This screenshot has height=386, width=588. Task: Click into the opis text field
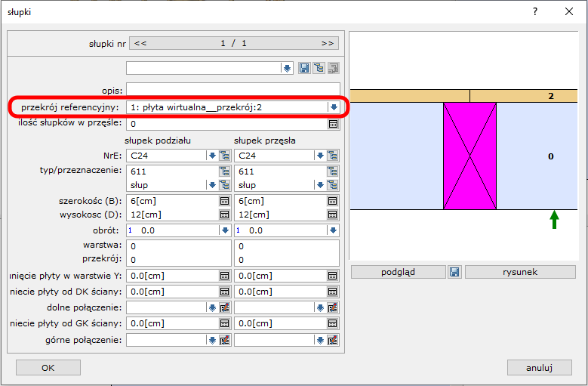tap(232, 89)
